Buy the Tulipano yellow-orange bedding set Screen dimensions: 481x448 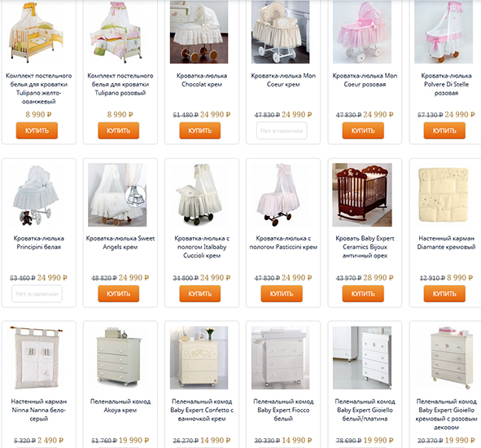[37, 130]
